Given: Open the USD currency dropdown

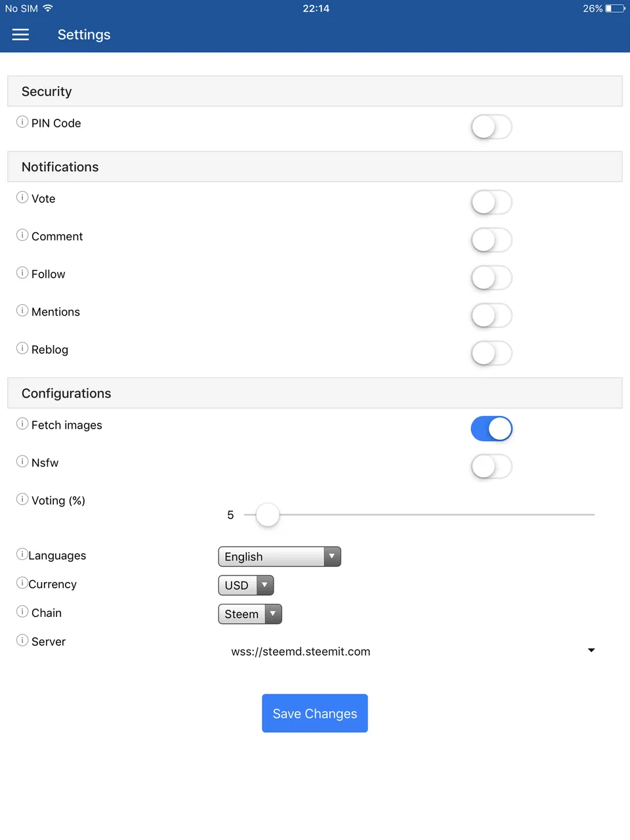Looking at the screenshot, I should click(246, 585).
